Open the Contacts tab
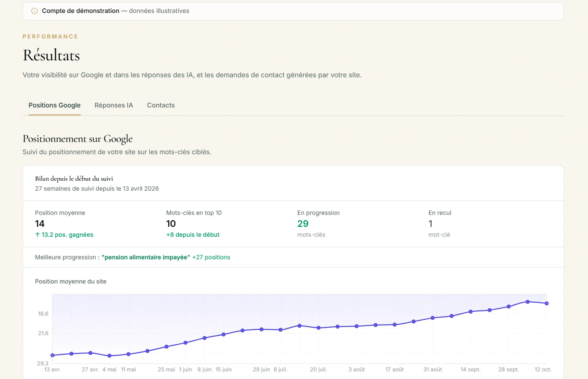 [x=161, y=105]
